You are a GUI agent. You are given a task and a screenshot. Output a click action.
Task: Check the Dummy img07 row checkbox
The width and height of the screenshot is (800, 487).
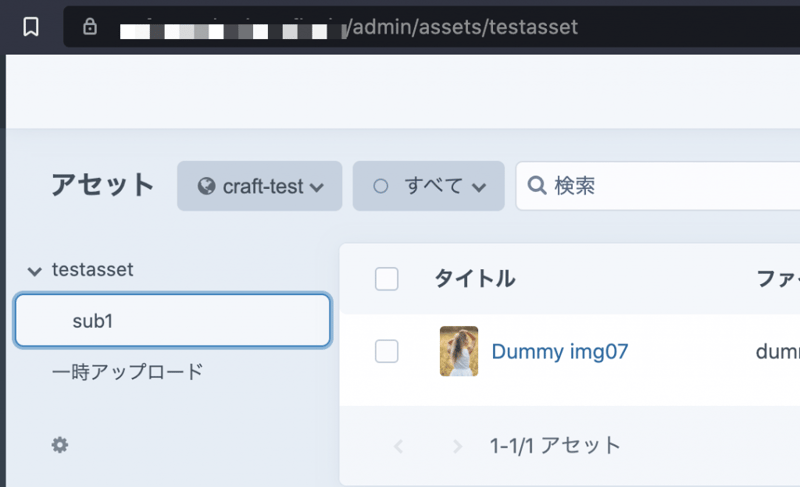pyautogui.click(x=387, y=351)
